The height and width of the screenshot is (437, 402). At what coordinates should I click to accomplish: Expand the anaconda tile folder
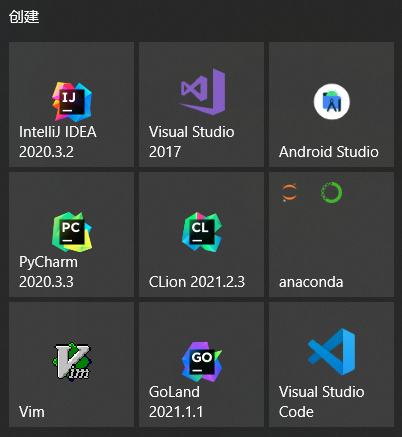pyautogui.click(x=331, y=235)
